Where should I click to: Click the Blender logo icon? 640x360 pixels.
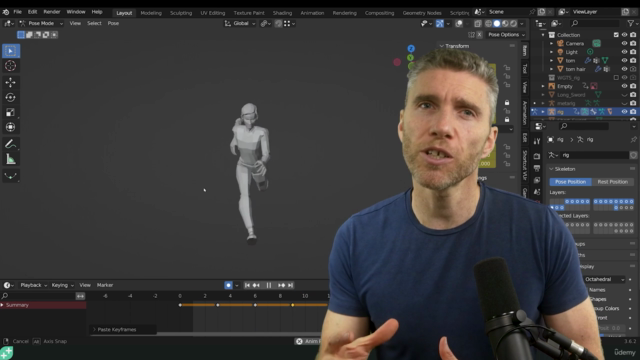point(6,12)
